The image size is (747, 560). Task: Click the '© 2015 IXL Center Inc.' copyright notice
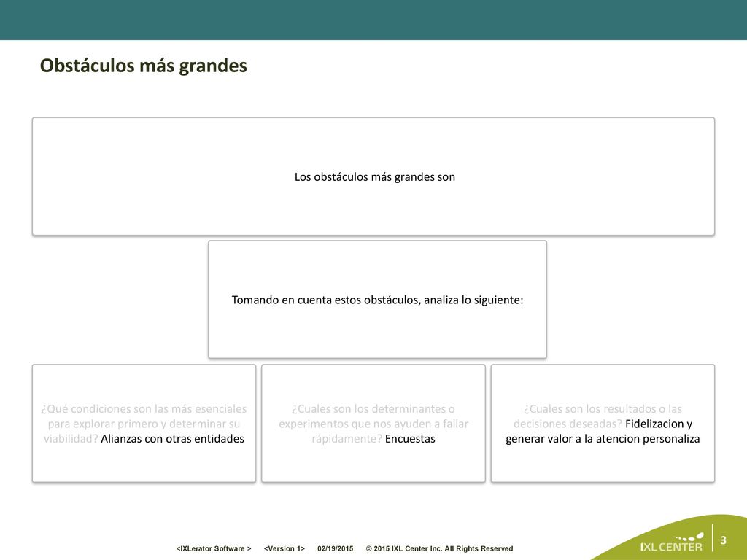439,548
